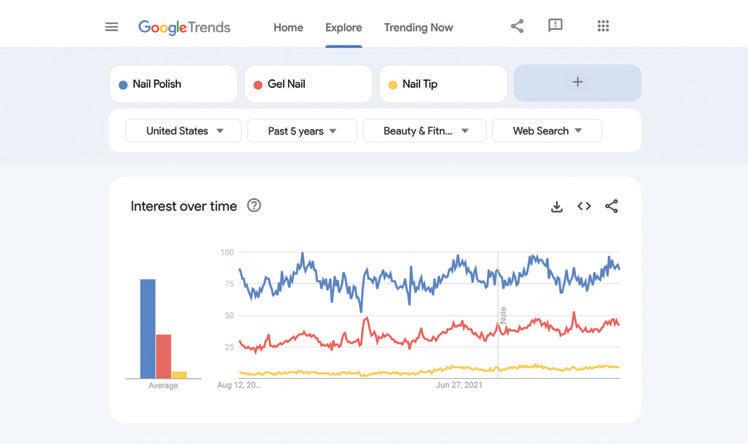Open the Google apps grid
Viewport: 748px width, 444px height.
[603, 26]
